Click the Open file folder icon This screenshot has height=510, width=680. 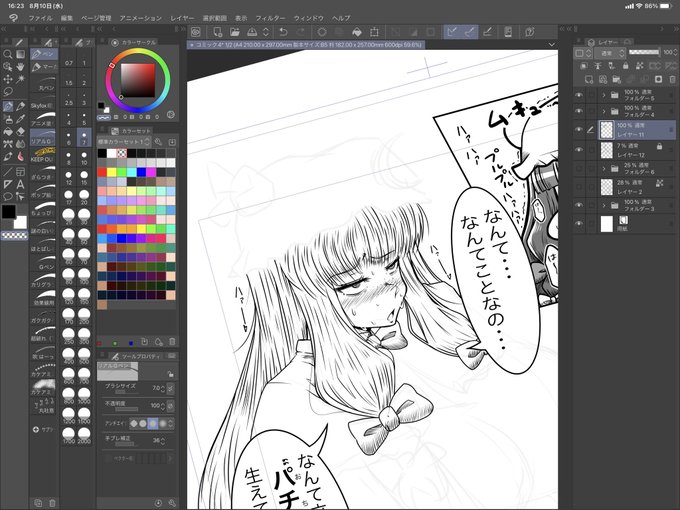click(x=235, y=32)
